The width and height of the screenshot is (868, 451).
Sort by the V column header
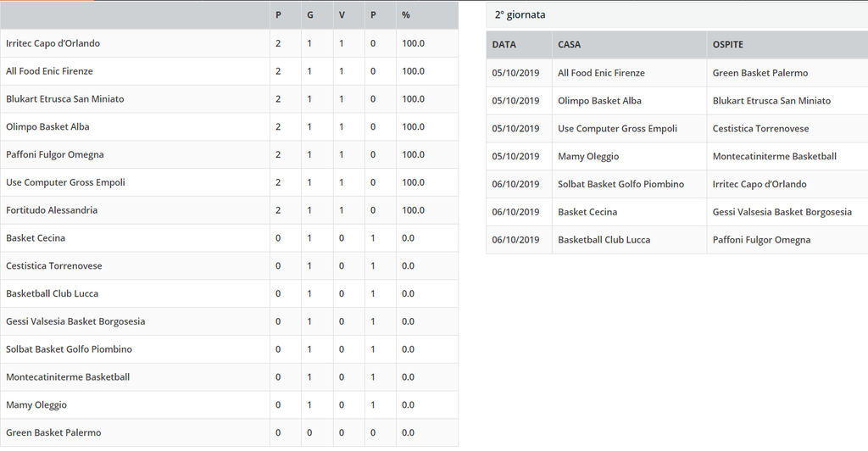tap(342, 15)
